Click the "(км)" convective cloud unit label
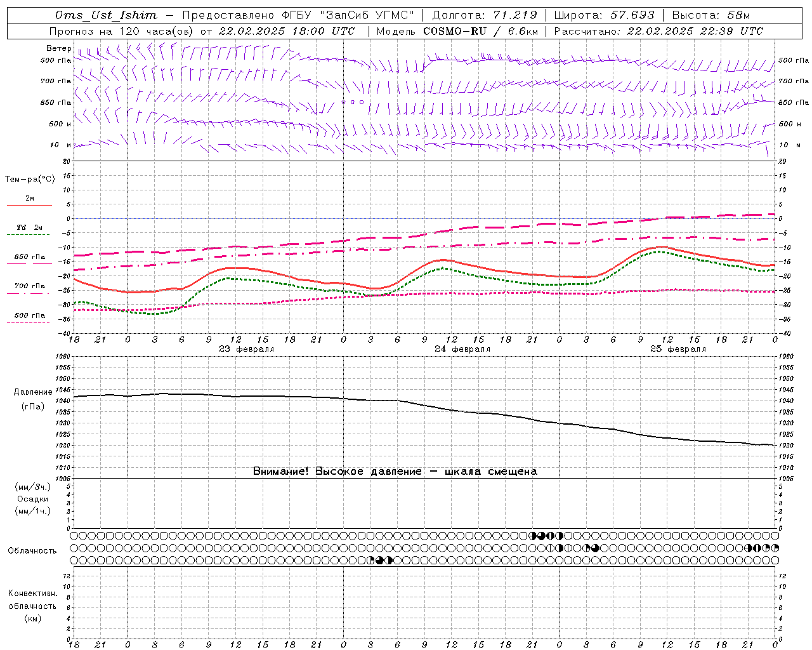The image size is (812, 650). tap(33, 618)
